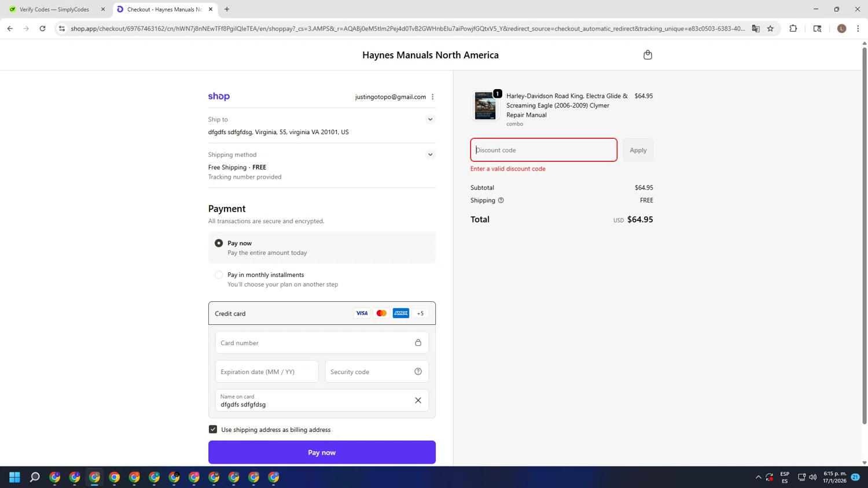This screenshot has width=868, height=488.
Task: Show hidden system tray icons
Action: (x=758, y=477)
